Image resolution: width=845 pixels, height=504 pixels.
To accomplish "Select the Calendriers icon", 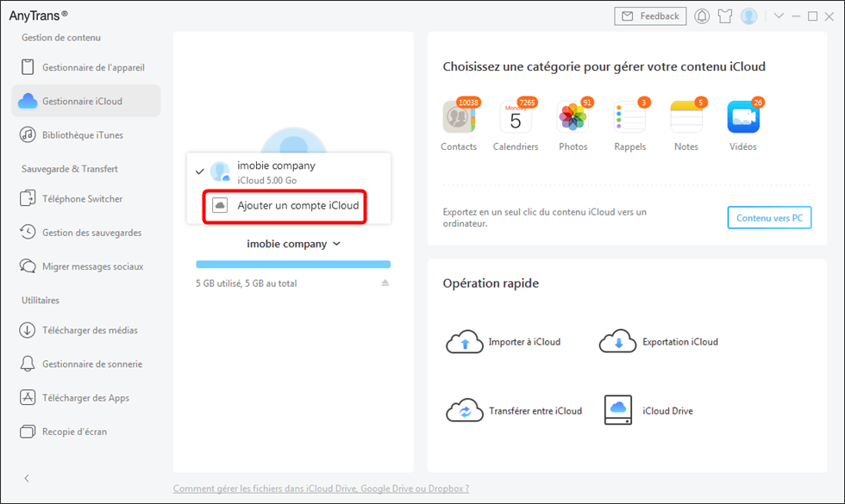I will (516, 117).
